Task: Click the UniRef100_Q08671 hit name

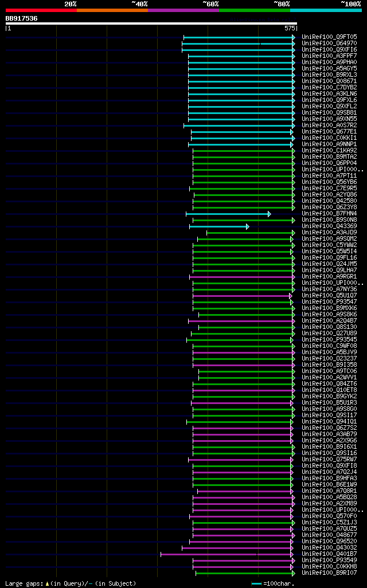Action: [x=330, y=81]
